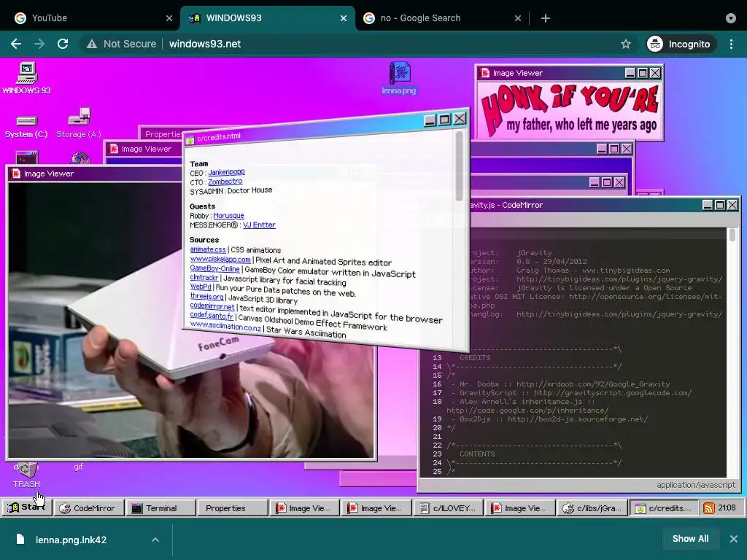
Task: Open the VJ Entter link
Action: [x=259, y=225]
